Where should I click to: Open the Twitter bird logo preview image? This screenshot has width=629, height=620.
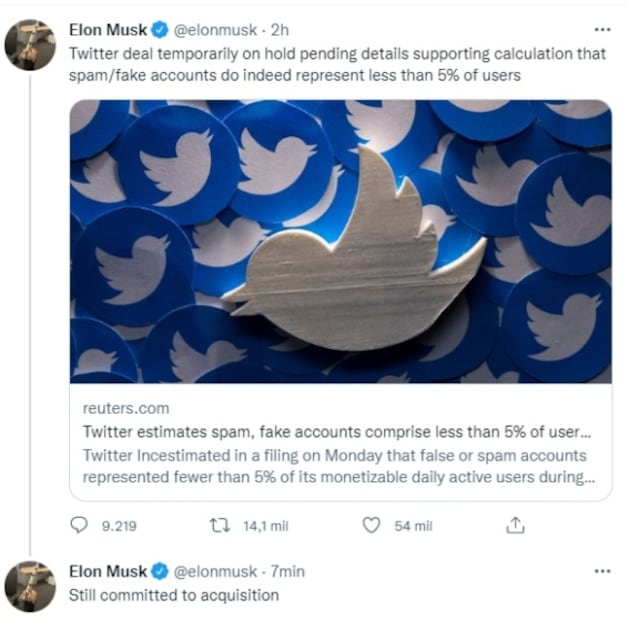coord(340,241)
